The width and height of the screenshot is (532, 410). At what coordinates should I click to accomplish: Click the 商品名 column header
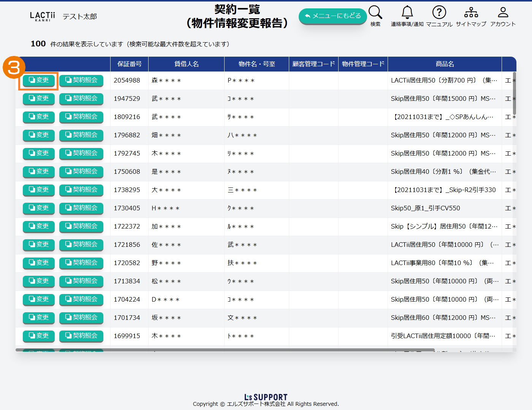tap(445, 64)
